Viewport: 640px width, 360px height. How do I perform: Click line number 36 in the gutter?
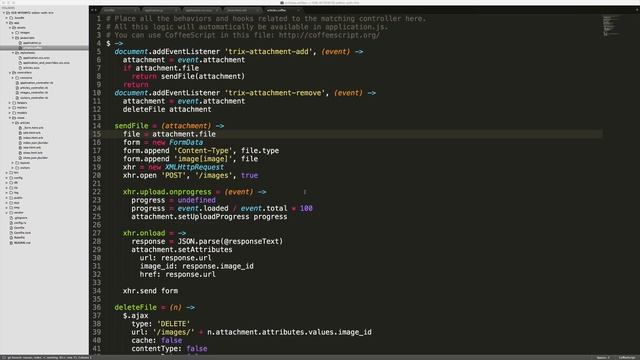(x=97, y=307)
